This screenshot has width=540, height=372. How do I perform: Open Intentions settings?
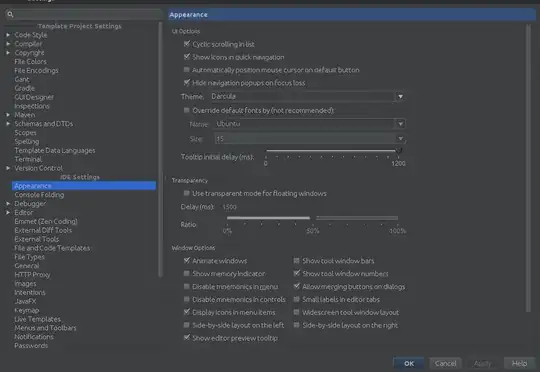coord(30,292)
